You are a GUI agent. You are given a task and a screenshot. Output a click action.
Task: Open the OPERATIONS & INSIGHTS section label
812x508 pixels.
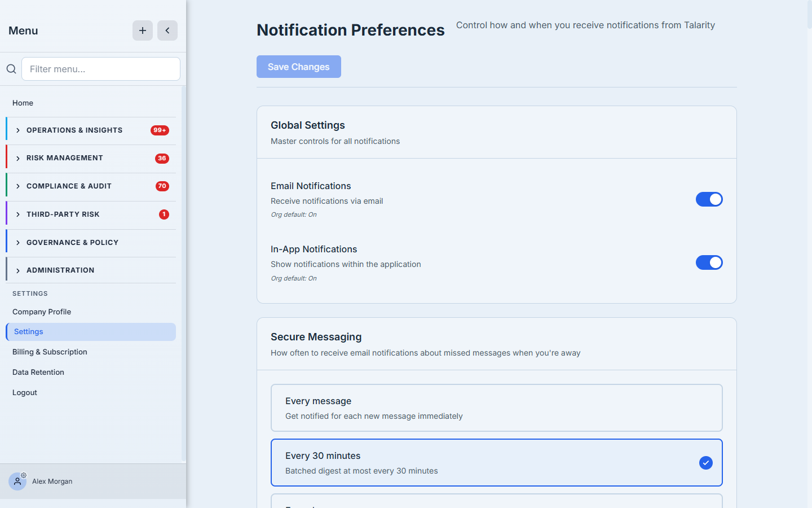pos(74,130)
